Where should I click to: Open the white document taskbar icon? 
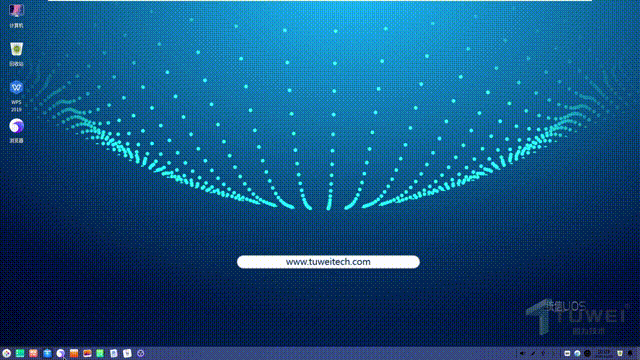click(x=127, y=353)
